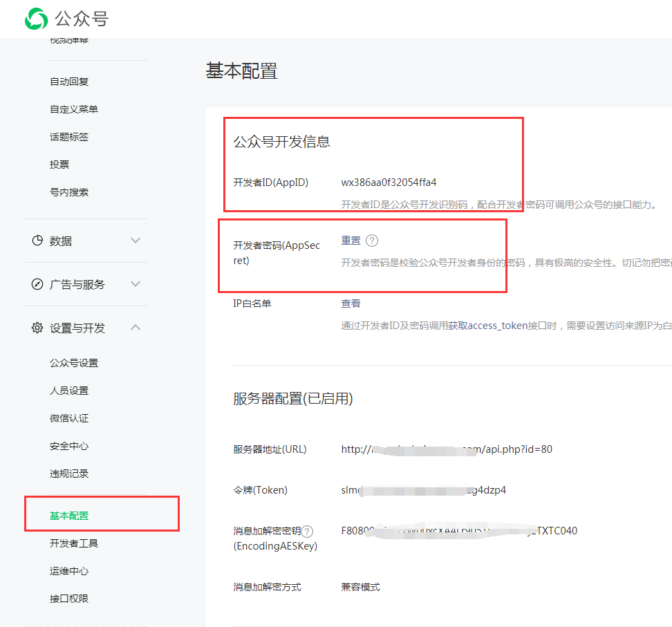Click the Token value ending g4dzp4

point(423,490)
